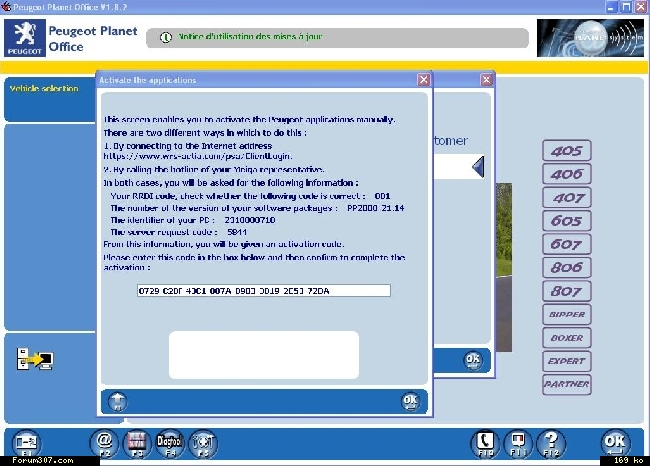Choose the 605 model button
650x466 pixels.
(567, 221)
